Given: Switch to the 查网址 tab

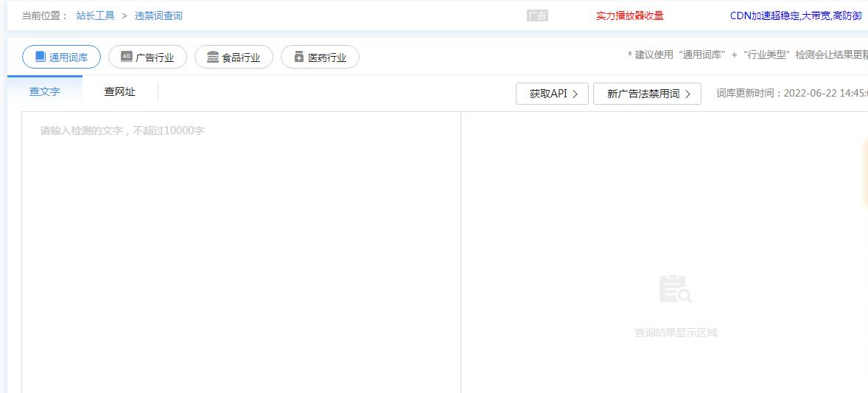Looking at the screenshot, I should coord(119,91).
